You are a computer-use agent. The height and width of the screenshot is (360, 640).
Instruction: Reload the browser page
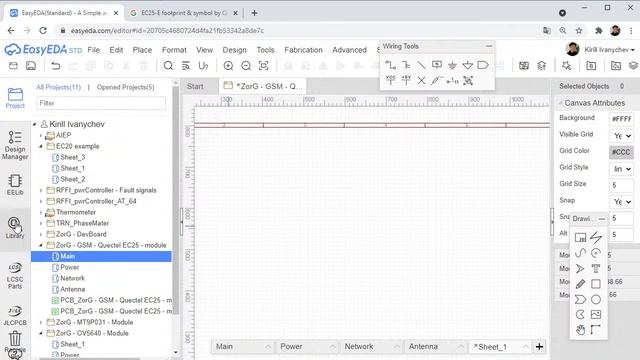pyautogui.click(x=43, y=30)
